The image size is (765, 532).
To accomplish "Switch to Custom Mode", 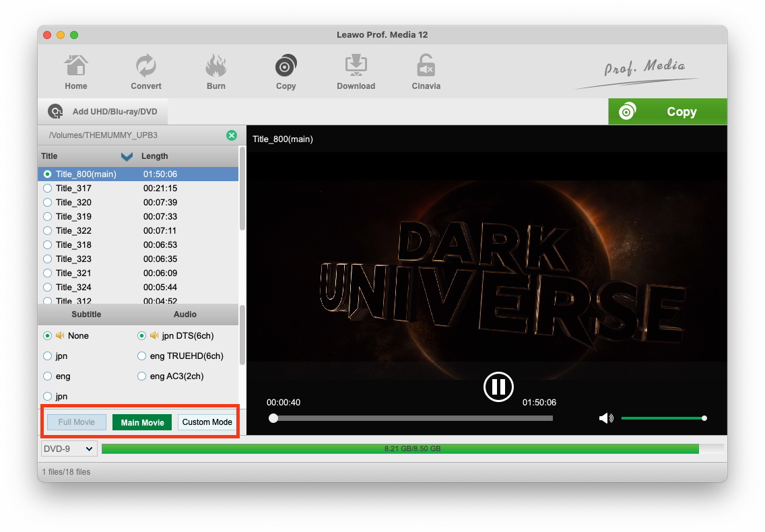I will click(x=207, y=422).
